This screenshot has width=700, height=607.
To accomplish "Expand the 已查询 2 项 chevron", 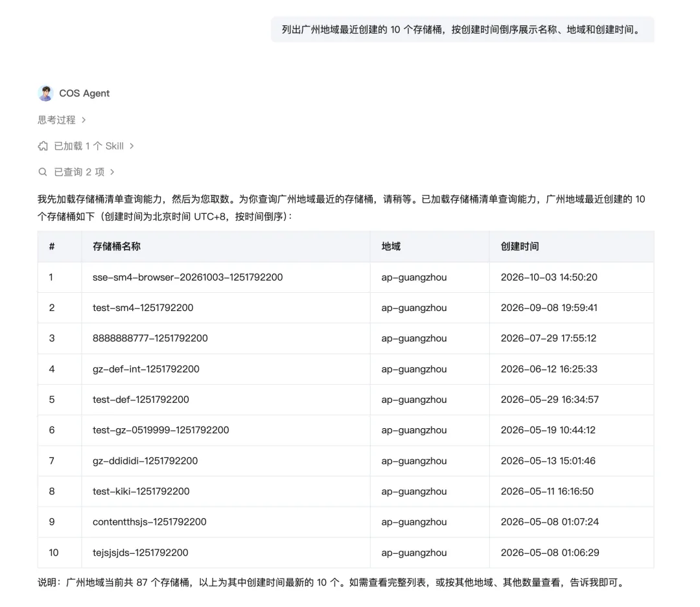I will point(112,172).
